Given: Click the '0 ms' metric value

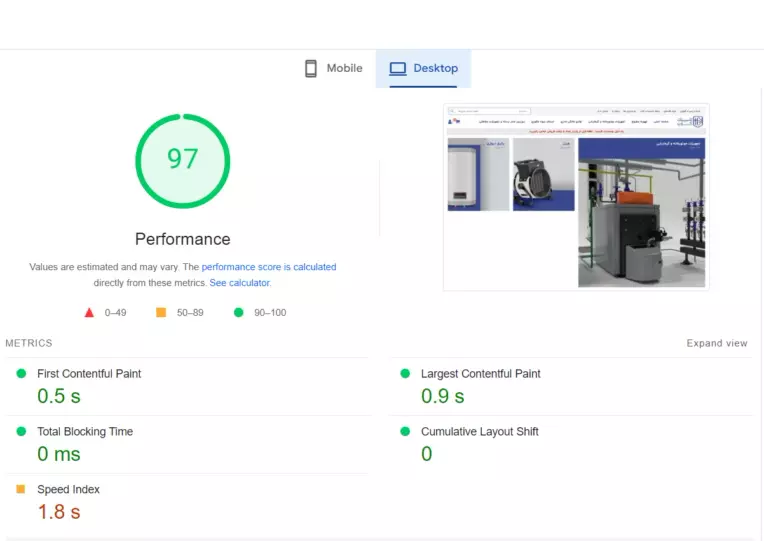Looking at the screenshot, I should [x=59, y=454].
